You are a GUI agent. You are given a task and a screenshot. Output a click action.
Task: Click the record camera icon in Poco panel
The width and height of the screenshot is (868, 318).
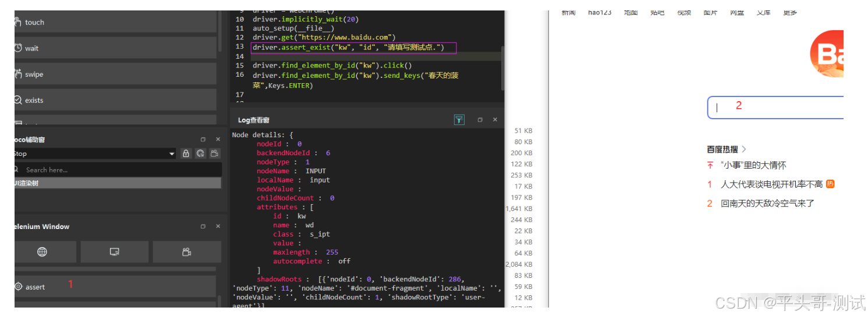click(215, 153)
